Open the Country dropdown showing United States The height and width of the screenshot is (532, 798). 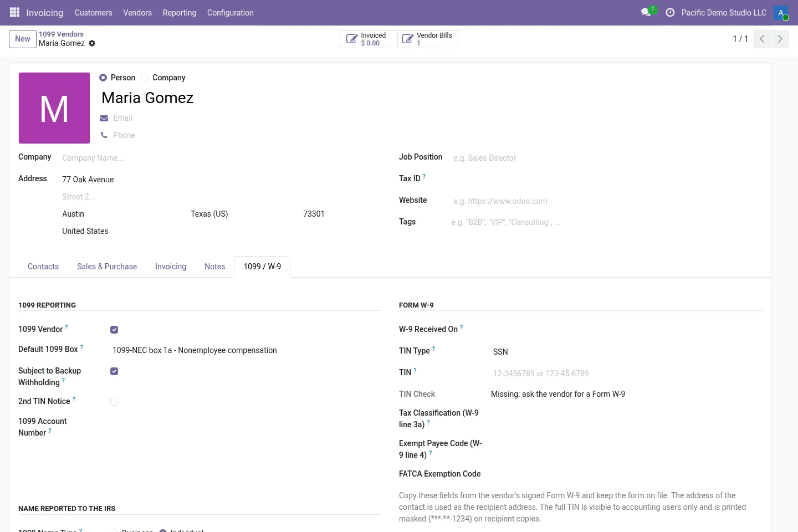click(x=221, y=231)
